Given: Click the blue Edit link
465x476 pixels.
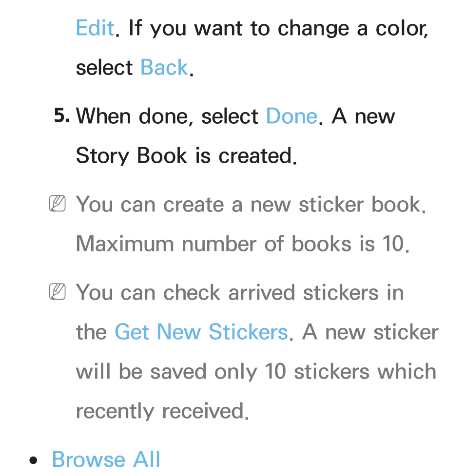Looking at the screenshot, I should tap(95, 28).
